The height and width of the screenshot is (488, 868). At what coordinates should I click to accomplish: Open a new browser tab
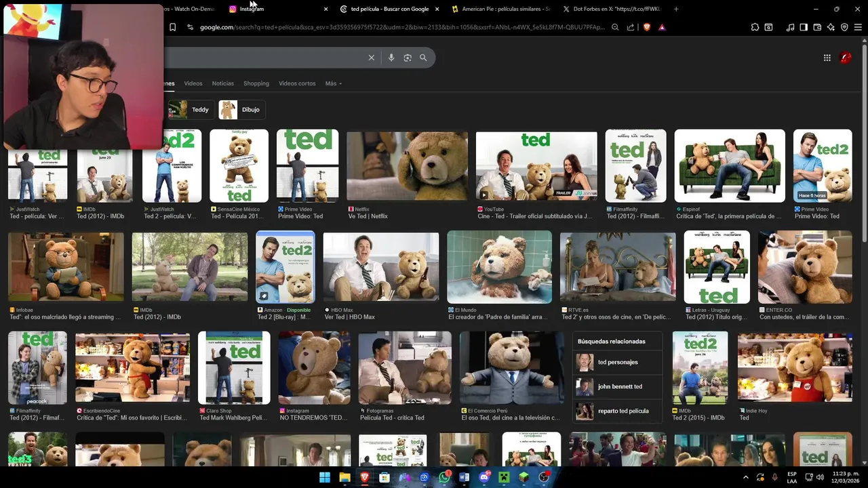pyautogui.click(x=676, y=9)
